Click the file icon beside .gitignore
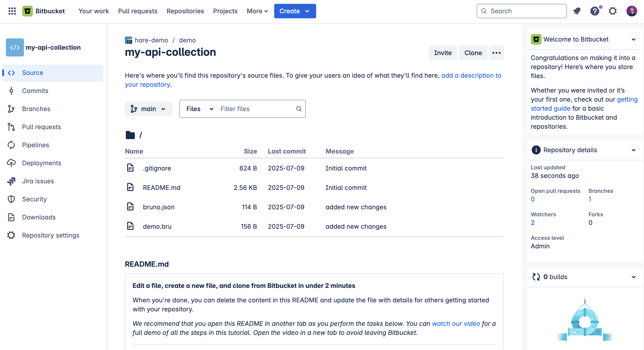The width and height of the screenshot is (644, 350). coord(130,168)
